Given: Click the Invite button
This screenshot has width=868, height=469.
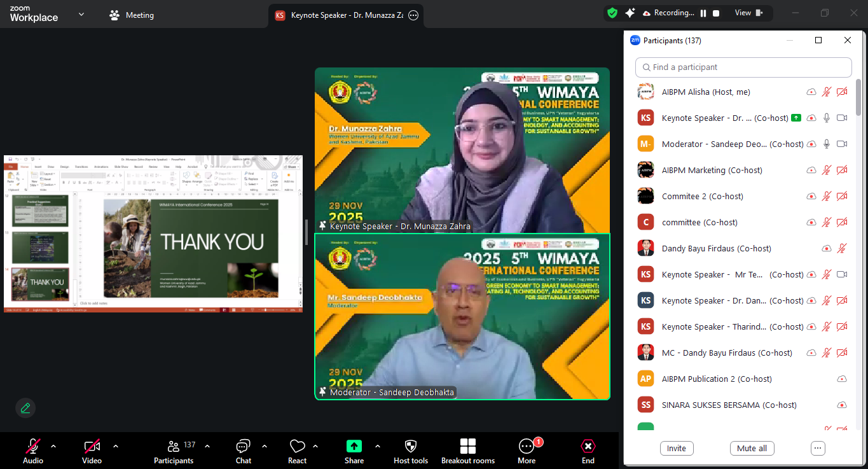Looking at the screenshot, I should (677, 448).
